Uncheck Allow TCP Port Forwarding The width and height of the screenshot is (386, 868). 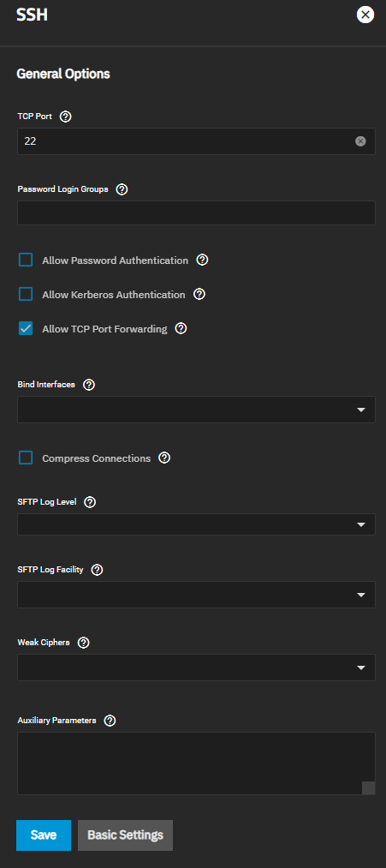point(26,328)
